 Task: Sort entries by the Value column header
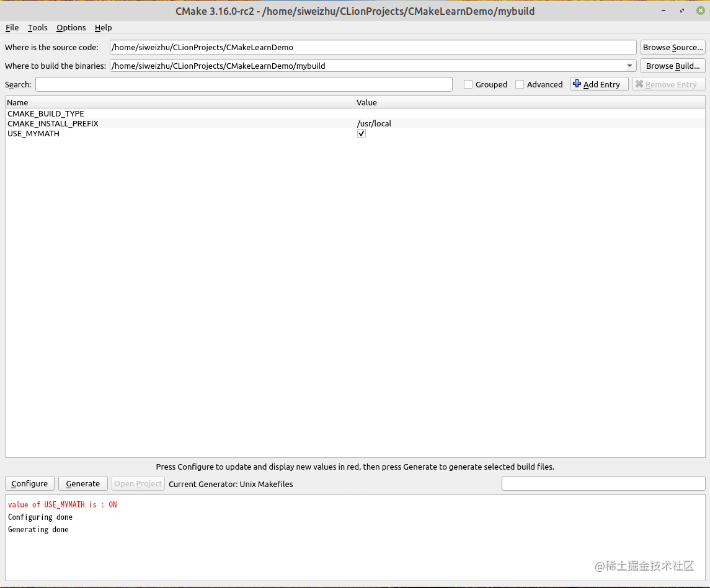(x=530, y=103)
